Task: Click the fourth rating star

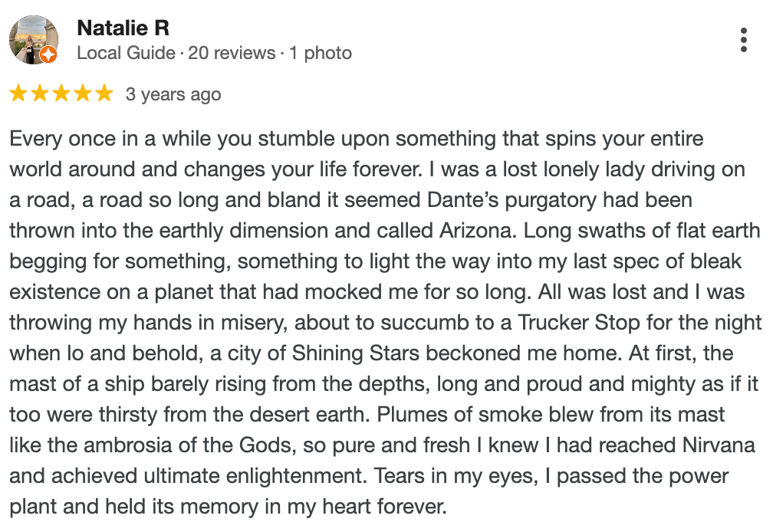Action: click(82, 94)
